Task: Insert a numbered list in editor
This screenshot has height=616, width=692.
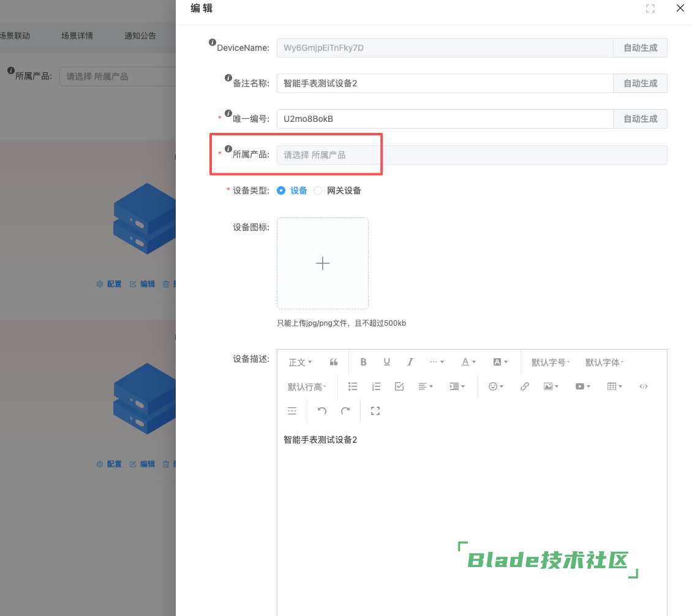Action: tap(376, 386)
